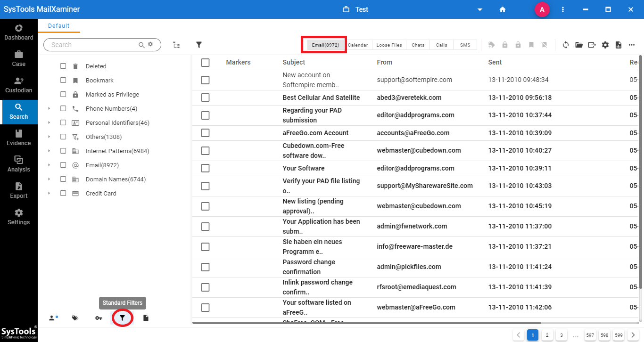The width and height of the screenshot is (644, 342).
Task: Switch to the Calendar tab
Action: (x=358, y=45)
